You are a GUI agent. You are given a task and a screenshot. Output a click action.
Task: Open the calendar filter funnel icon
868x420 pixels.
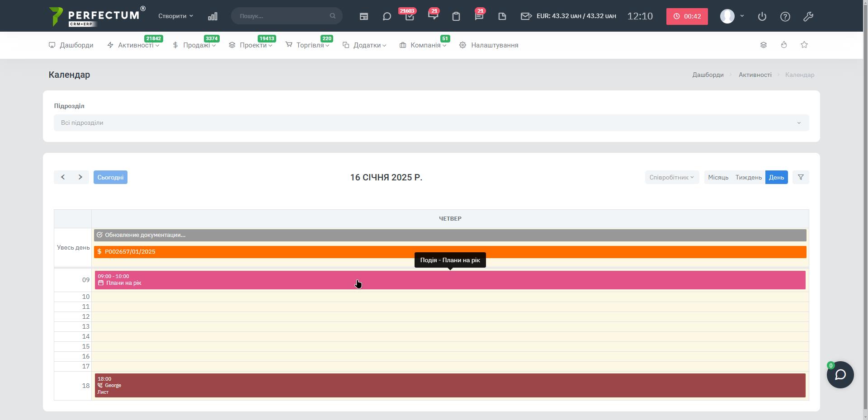tap(801, 177)
